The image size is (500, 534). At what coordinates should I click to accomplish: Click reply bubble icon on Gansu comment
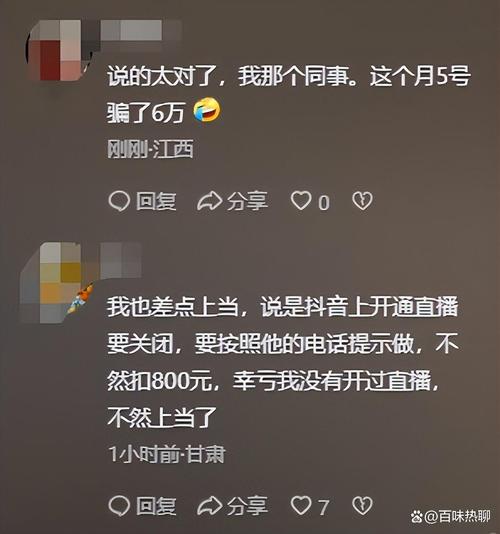(119, 505)
